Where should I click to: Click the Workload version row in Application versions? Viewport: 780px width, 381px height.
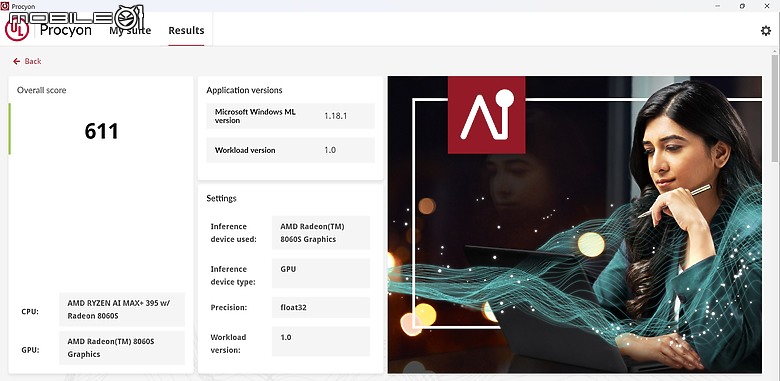(291, 150)
